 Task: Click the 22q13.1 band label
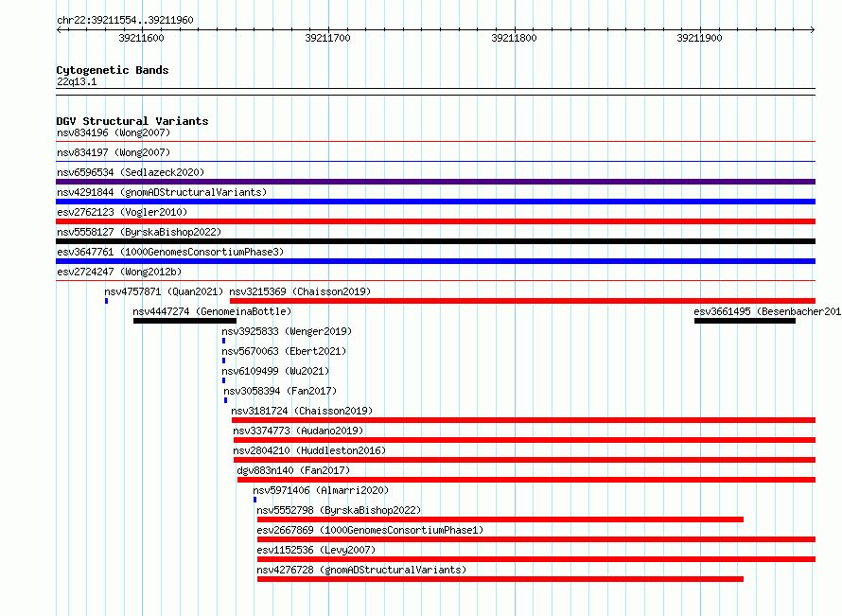click(77, 81)
